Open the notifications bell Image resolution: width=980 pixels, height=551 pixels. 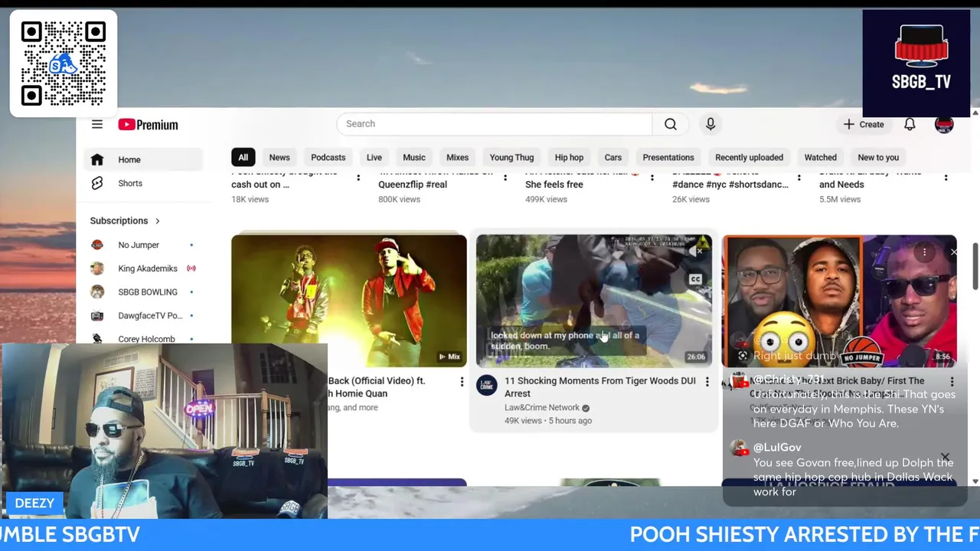click(x=910, y=124)
